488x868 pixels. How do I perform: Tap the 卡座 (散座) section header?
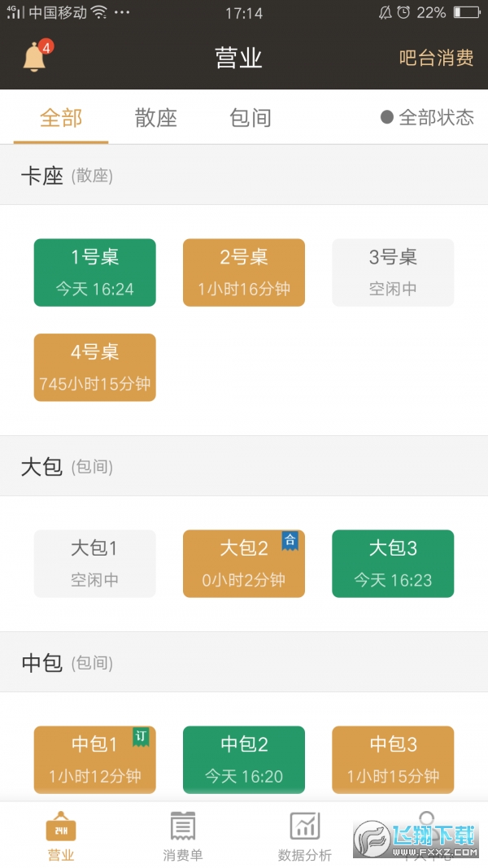tap(68, 175)
